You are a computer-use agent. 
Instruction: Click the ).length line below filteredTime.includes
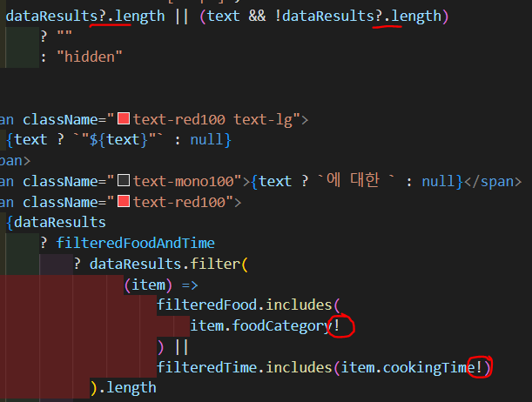click(123, 388)
